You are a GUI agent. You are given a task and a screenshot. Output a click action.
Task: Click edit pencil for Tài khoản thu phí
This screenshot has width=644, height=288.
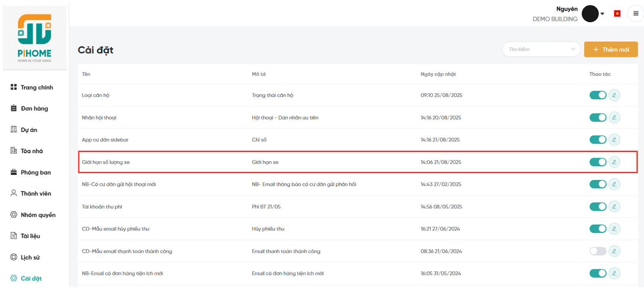pyautogui.click(x=614, y=207)
